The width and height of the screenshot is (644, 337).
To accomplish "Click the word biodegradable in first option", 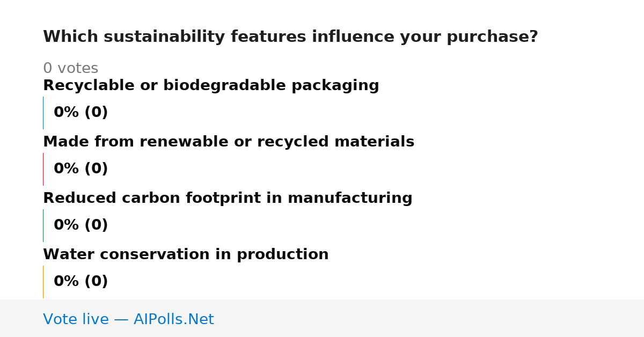I will [x=225, y=86].
